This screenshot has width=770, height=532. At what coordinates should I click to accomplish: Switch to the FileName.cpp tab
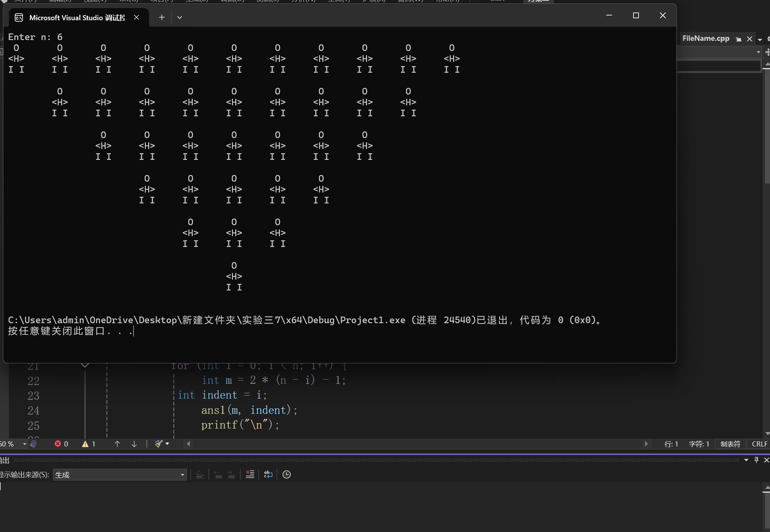[x=705, y=38]
